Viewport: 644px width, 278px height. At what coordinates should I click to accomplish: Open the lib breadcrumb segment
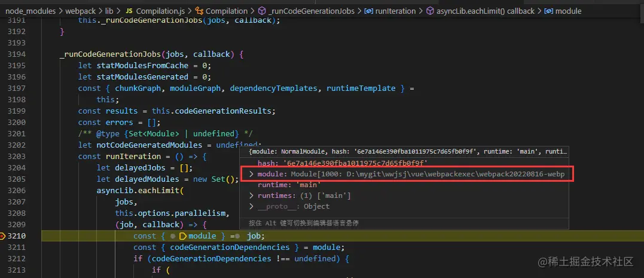point(109,11)
